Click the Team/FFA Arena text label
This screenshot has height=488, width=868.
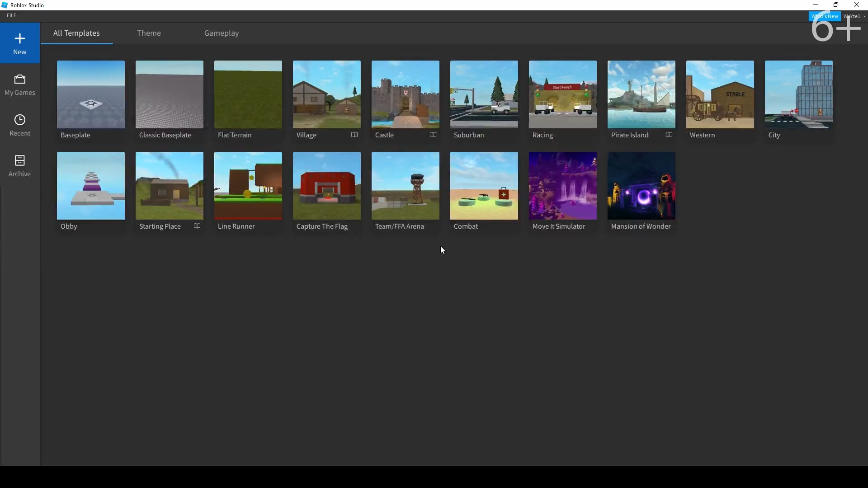tap(400, 226)
